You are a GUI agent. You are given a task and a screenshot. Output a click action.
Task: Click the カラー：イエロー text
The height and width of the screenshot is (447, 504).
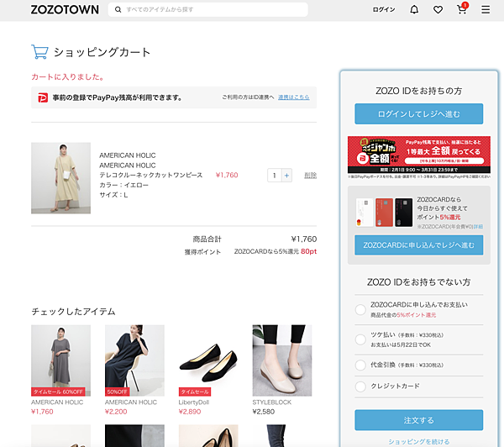pyautogui.click(x=123, y=185)
